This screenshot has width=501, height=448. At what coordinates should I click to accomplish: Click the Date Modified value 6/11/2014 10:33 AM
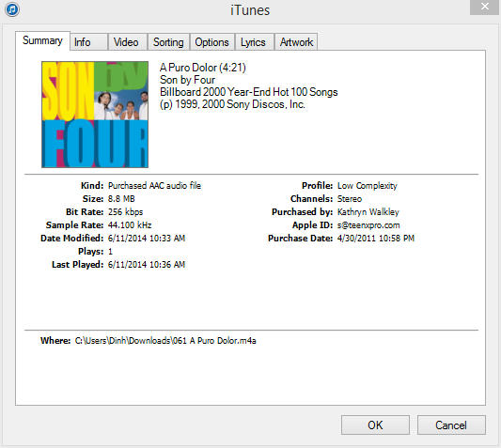point(147,238)
